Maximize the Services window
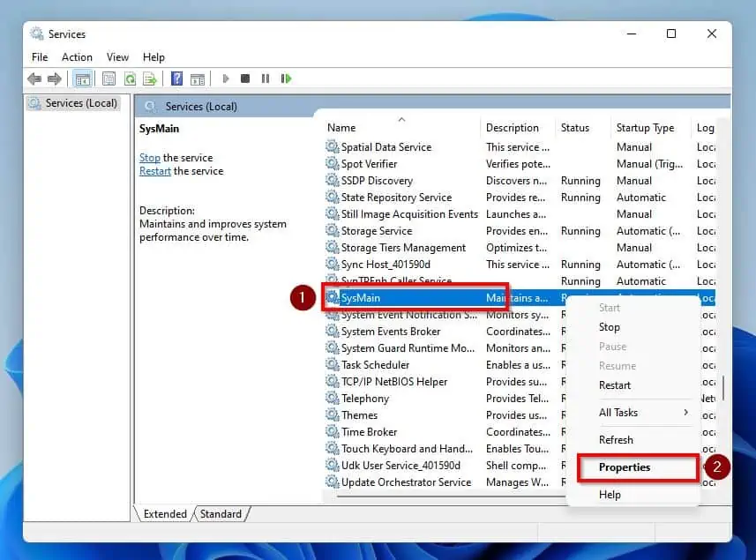The width and height of the screenshot is (756, 560). 671,34
